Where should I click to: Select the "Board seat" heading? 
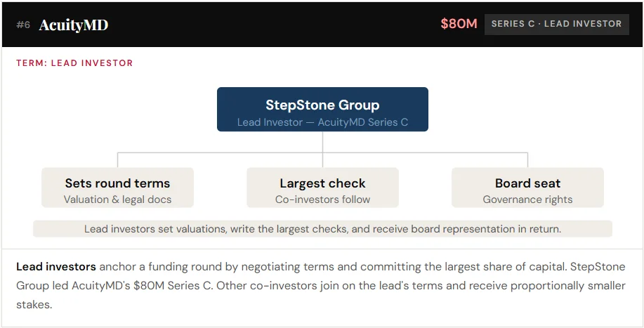pyautogui.click(x=527, y=183)
